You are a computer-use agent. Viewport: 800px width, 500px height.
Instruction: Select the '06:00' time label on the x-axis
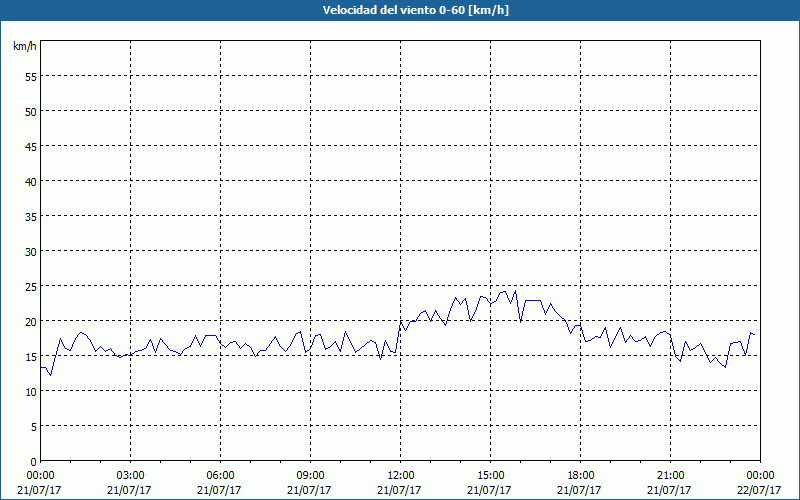(x=220, y=476)
